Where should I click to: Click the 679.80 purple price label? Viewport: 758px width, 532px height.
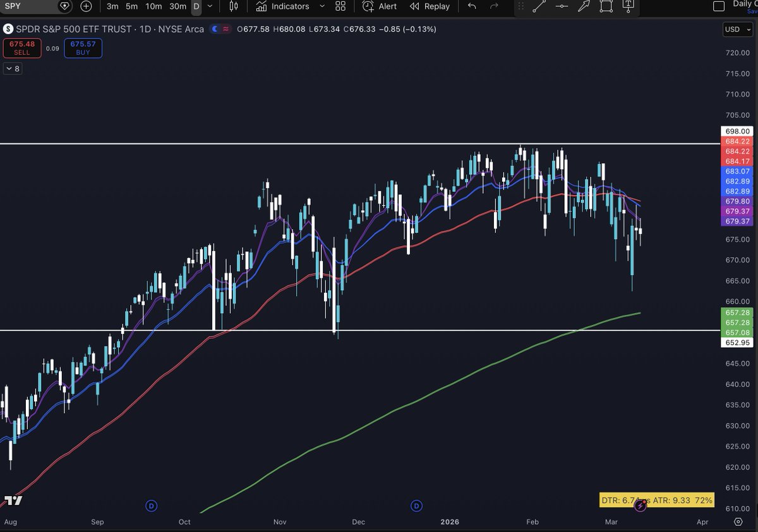[x=736, y=201]
